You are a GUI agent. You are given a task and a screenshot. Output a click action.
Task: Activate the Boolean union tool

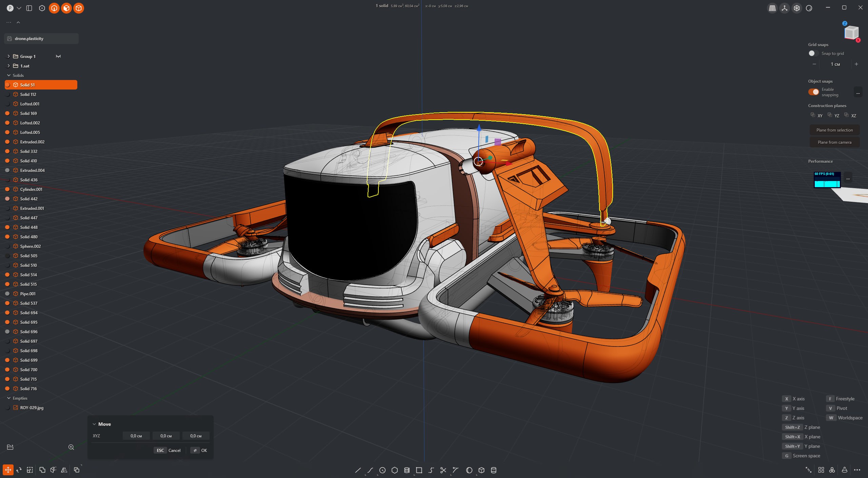(42, 470)
